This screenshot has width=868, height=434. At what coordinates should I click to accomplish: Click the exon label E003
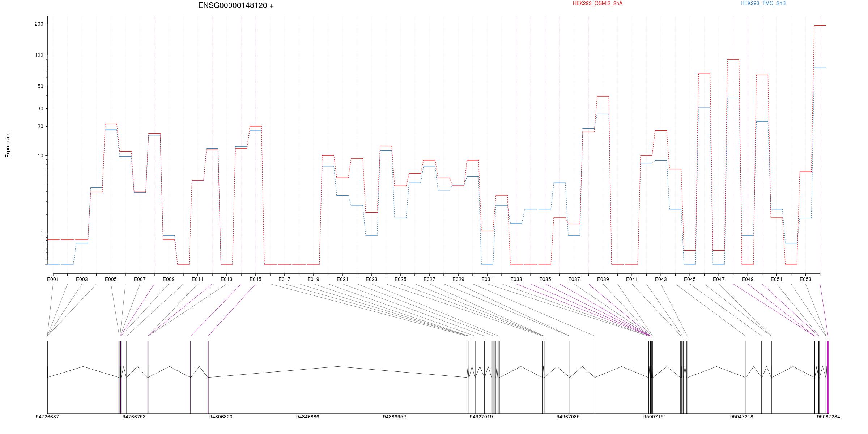(82, 279)
